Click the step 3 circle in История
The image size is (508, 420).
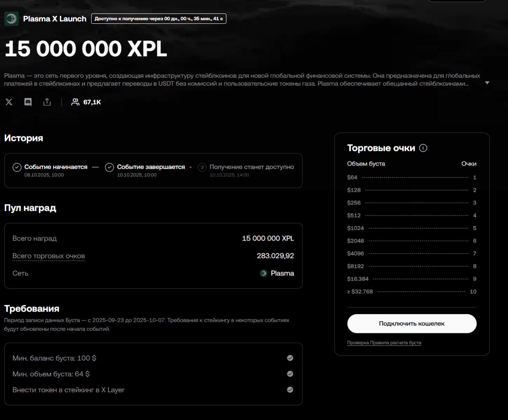[202, 167]
